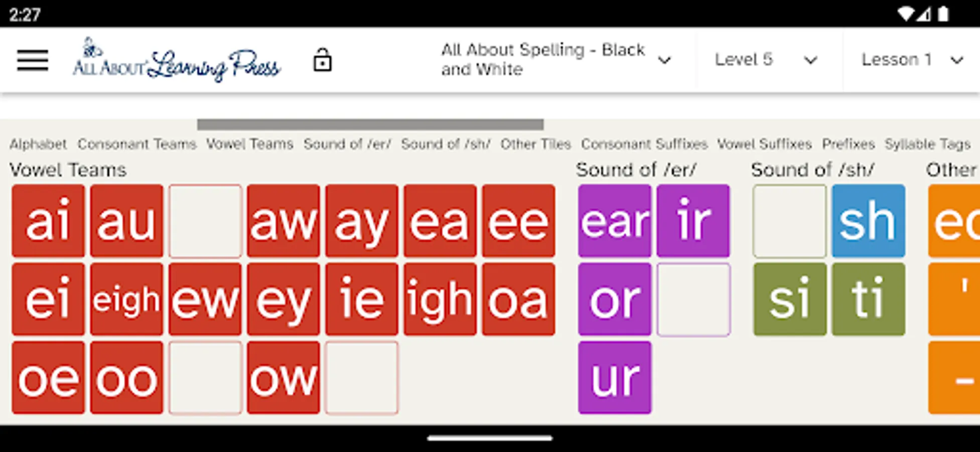Choose the red 'ey' tile

284,299
